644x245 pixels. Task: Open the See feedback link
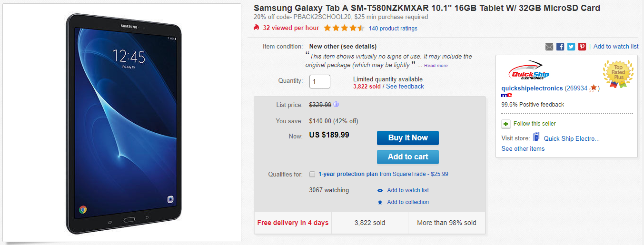(x=405, y=87)
